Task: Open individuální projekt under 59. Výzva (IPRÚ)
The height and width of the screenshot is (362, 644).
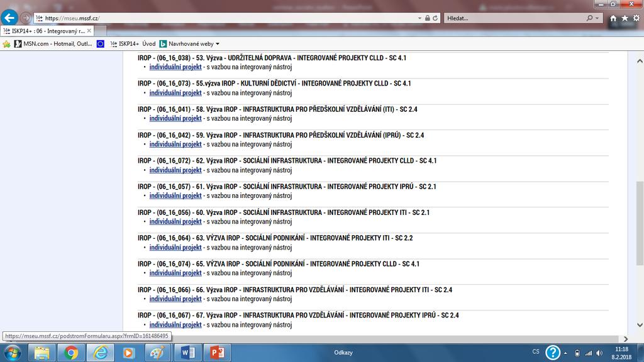Action: pos(175,144)
